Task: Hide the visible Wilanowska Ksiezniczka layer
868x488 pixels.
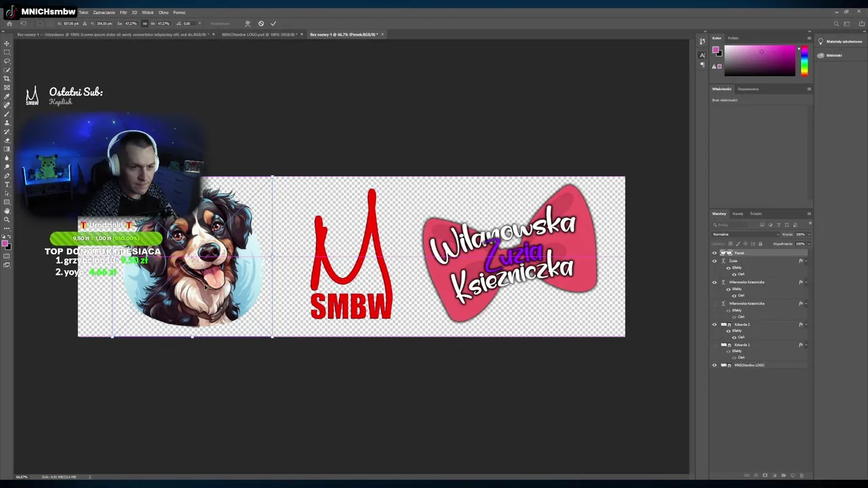Action: tap(715, 282)
